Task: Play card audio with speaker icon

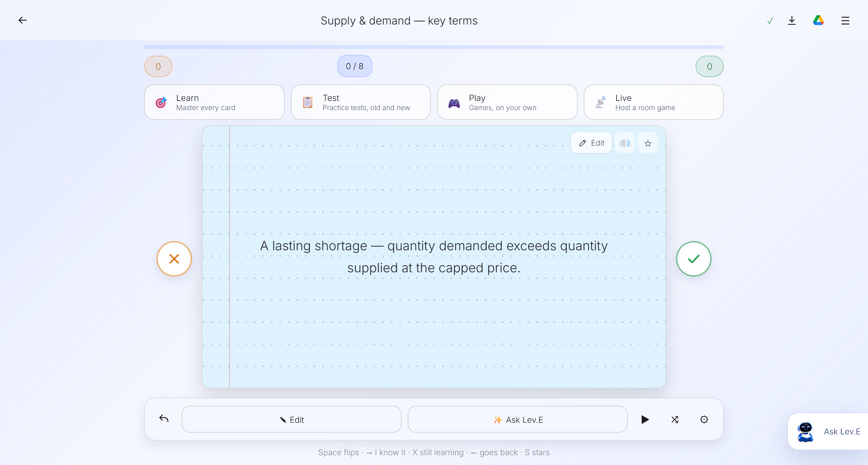Action: [624, 143]
